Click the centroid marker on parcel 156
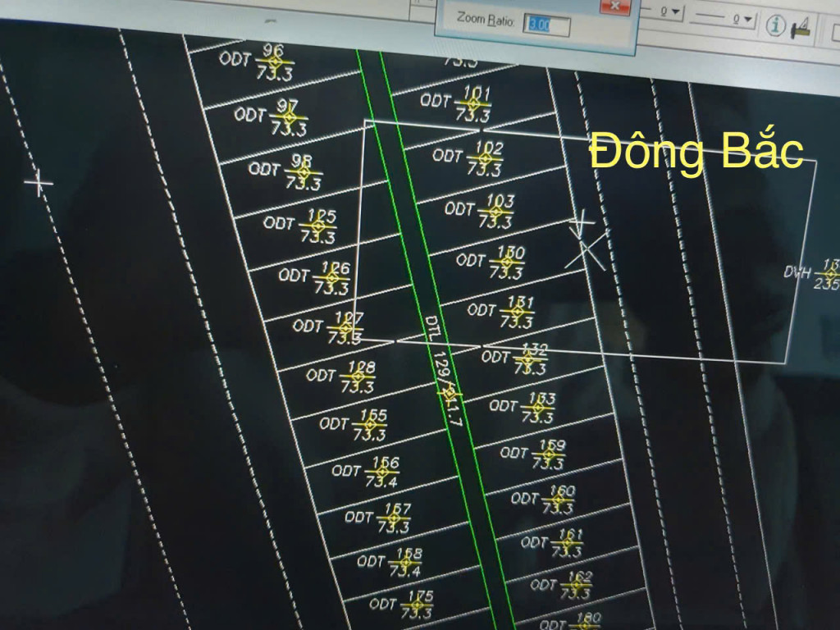 381,473
